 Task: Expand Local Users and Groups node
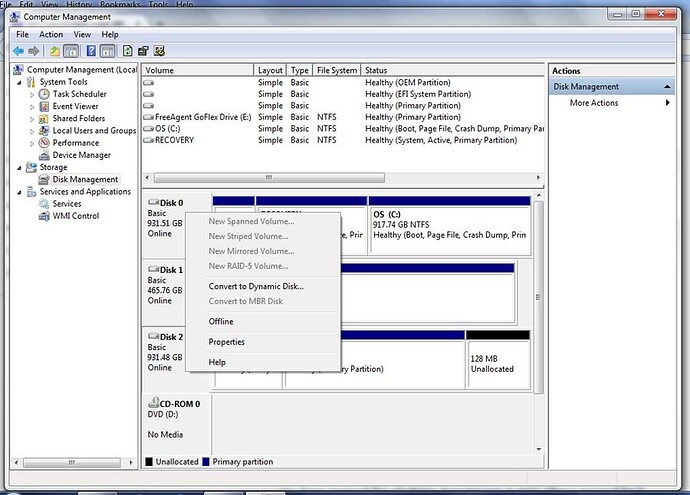(32, 131)
